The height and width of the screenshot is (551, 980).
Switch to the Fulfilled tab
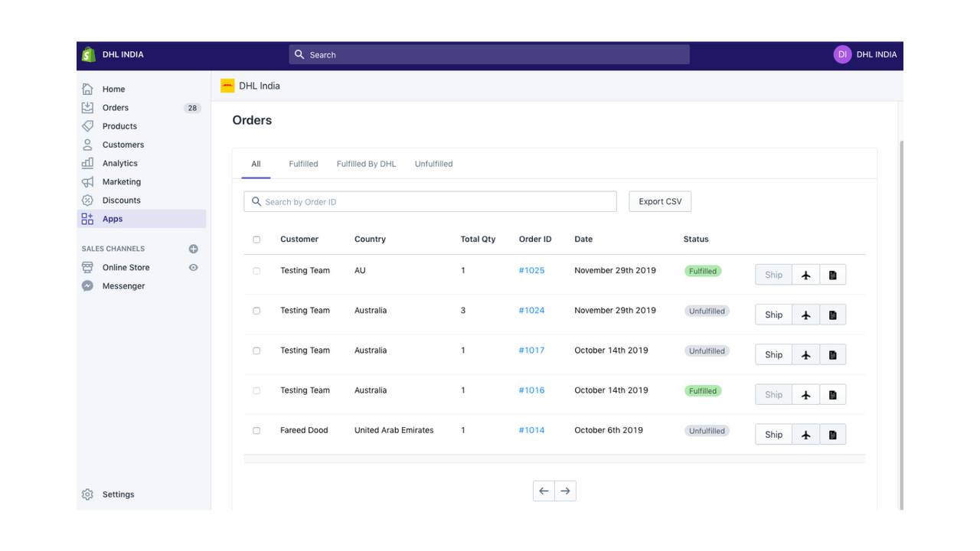[x=303, y=164]
